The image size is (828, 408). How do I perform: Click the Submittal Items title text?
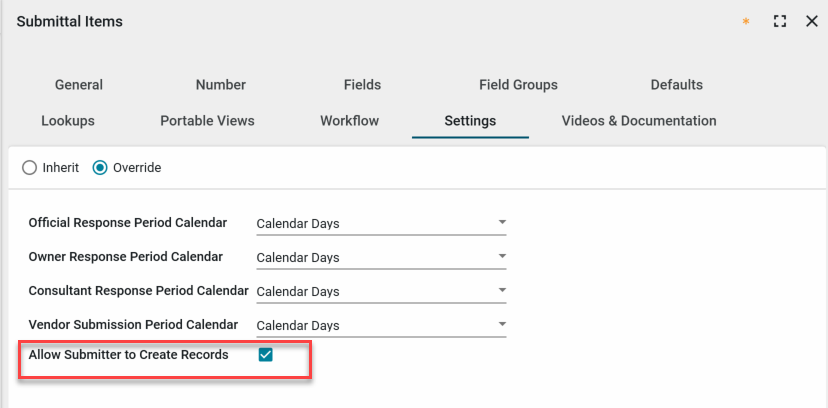70,21
